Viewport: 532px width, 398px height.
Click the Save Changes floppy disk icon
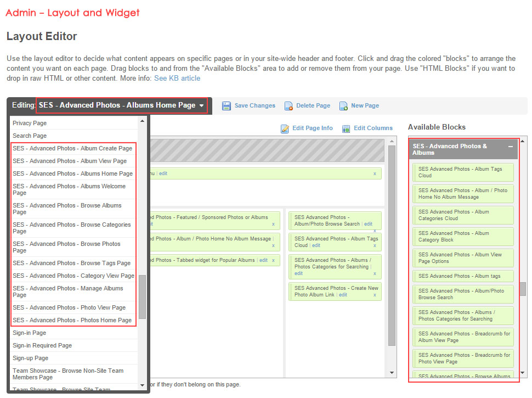(x=227, y=106)
